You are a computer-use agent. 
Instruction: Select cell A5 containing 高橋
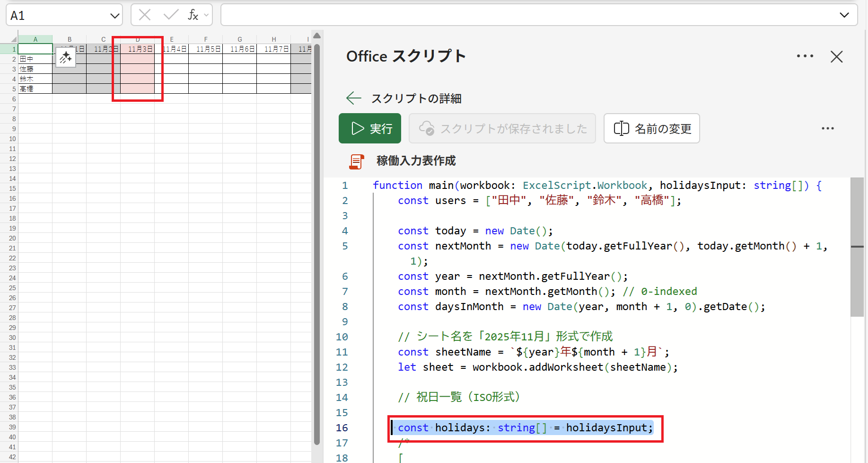coord(35,89)
